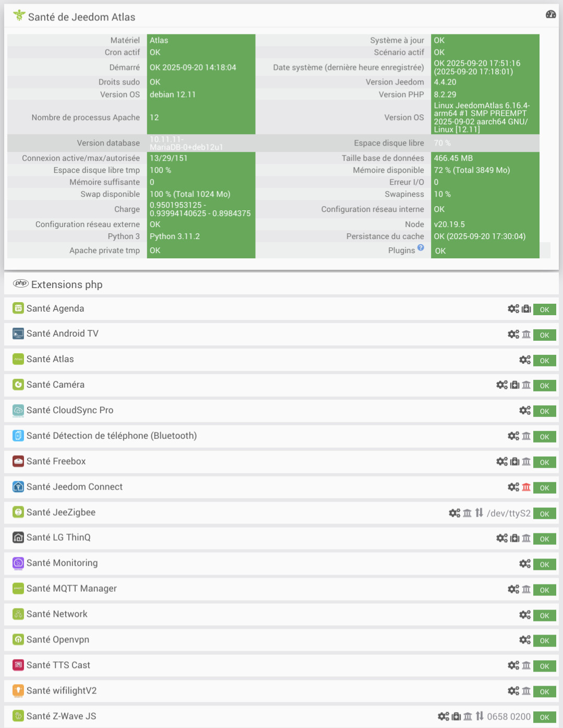Open gears icon for Santé Monitoring
The image size is (563, 728).
pyautogui.click(x=525, y=564)
